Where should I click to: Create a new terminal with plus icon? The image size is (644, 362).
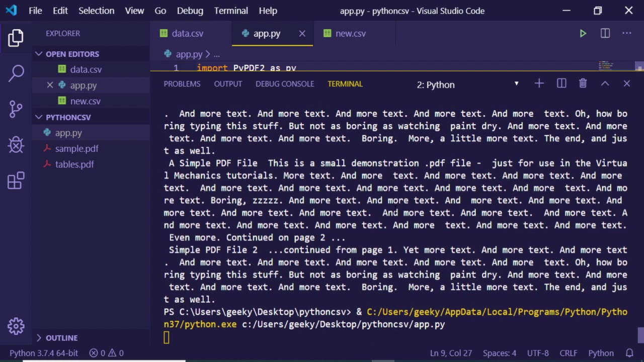tap(539, 84)
